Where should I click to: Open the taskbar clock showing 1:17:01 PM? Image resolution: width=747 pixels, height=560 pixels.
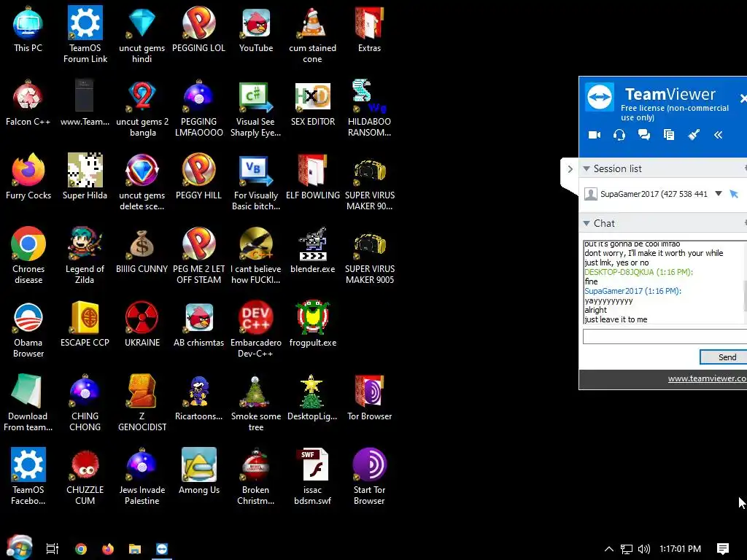click(681, 549)
